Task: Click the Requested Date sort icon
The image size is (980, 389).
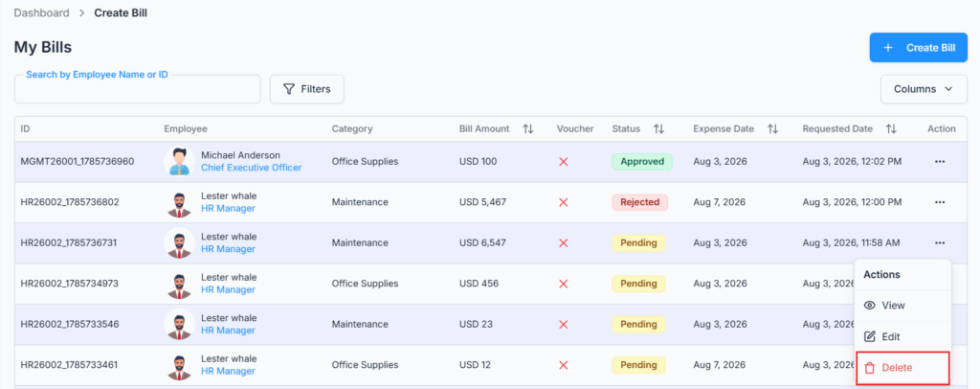Action: (891, 128)
